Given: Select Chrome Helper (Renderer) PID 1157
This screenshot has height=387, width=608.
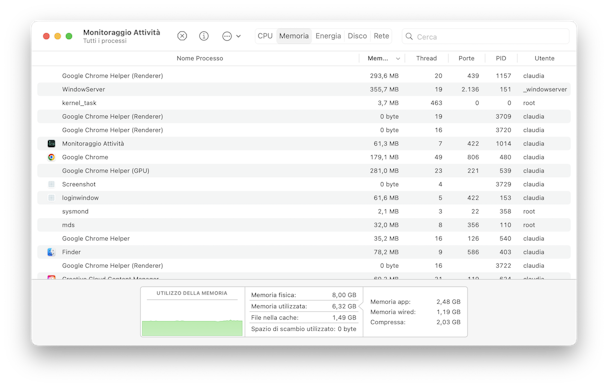Looking at the screenshot, I should point(304,76).
